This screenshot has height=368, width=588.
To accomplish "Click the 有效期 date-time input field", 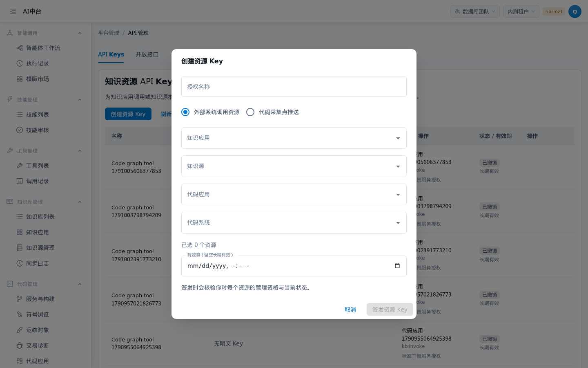I will 294,266.
